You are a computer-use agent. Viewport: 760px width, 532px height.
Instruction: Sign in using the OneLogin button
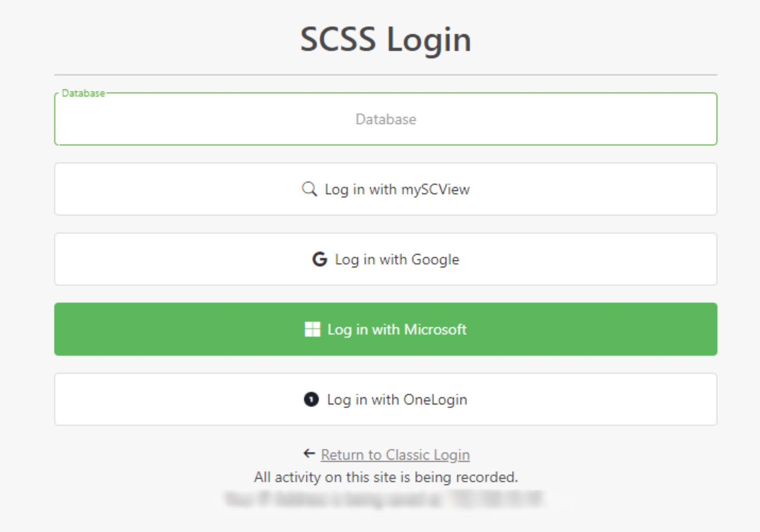coord(386,399)
